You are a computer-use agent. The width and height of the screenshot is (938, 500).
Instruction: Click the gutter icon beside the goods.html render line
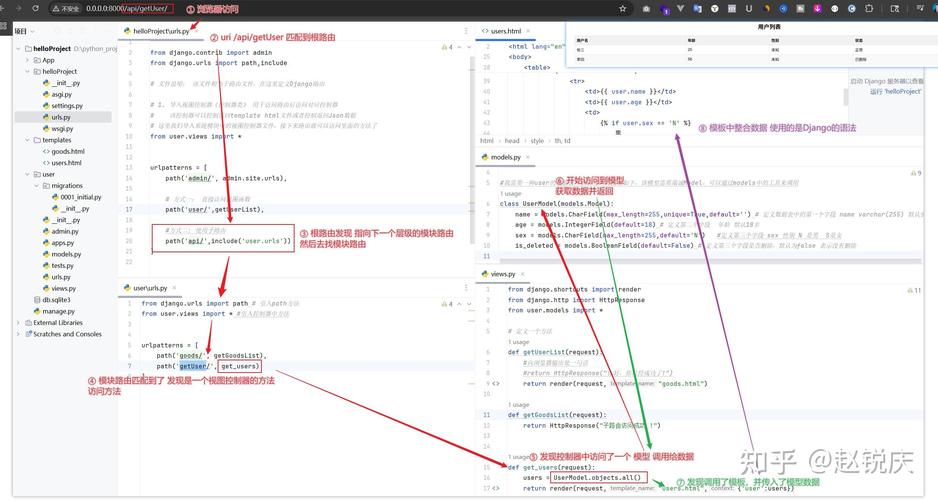(496, 383)
